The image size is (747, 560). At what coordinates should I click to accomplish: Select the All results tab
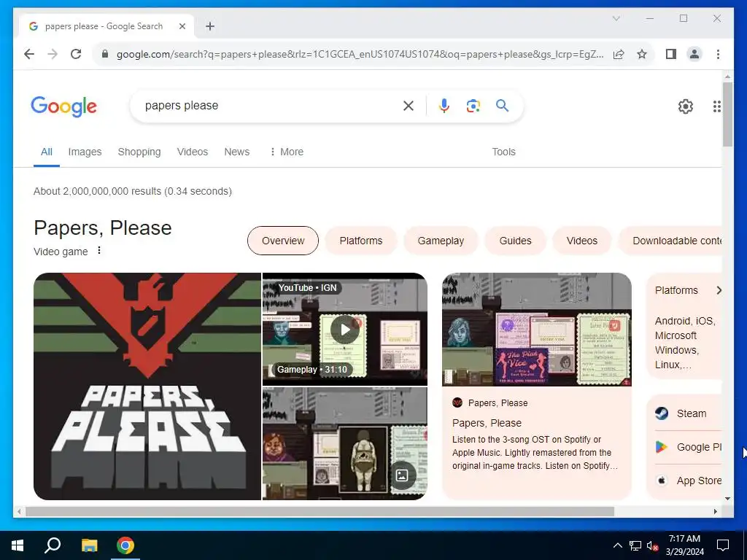pyautogui.click(x=47, y=152)
